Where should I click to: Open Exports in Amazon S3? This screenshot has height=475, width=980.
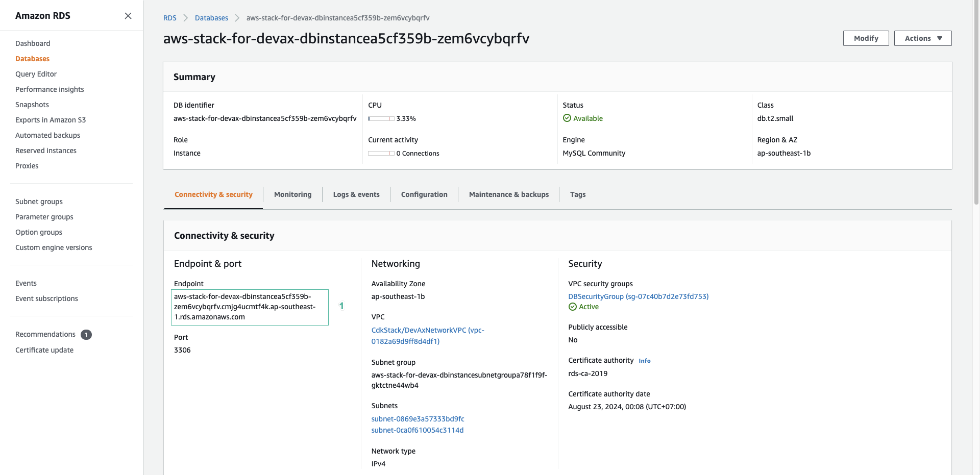point(51,120)
